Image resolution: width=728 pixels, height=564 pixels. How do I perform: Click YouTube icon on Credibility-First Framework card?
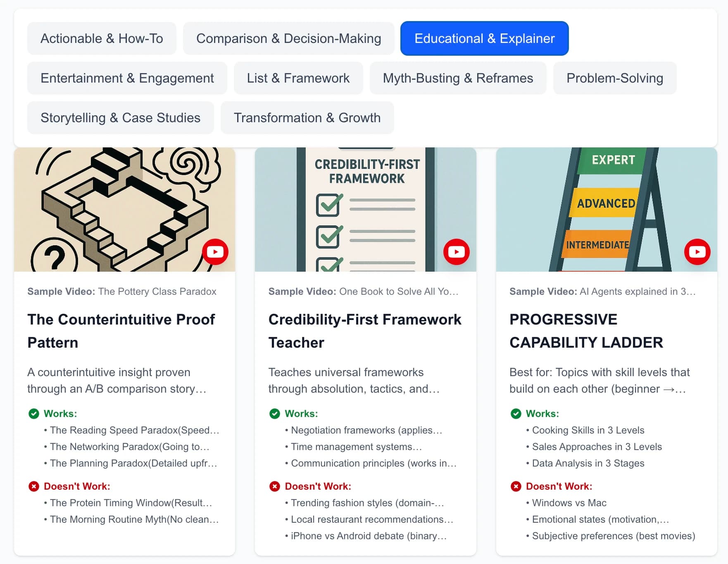456,251
